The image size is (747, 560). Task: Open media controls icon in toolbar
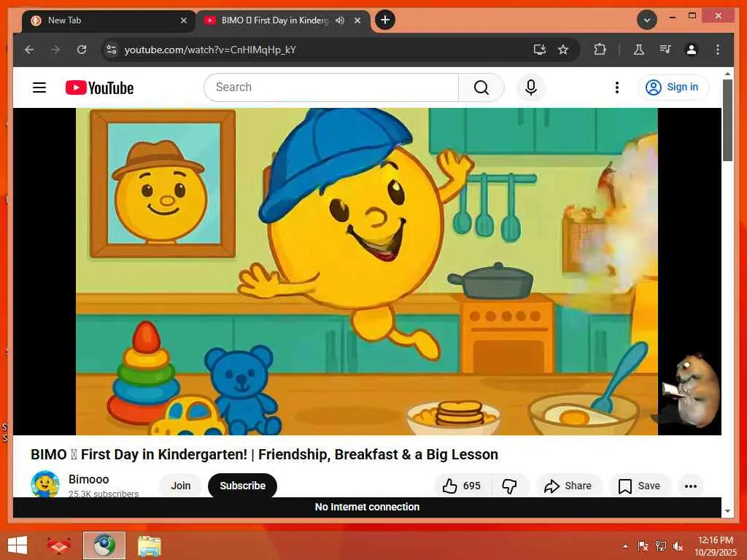tap(665, 50)
